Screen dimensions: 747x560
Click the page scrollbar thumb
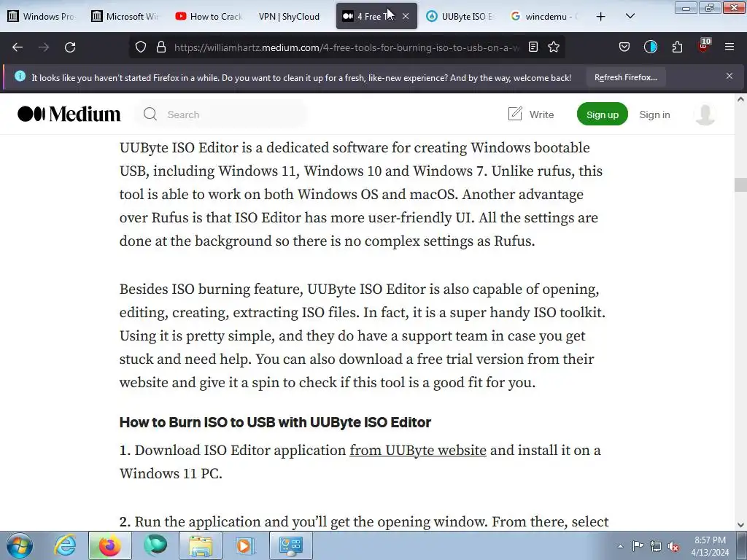740,184
